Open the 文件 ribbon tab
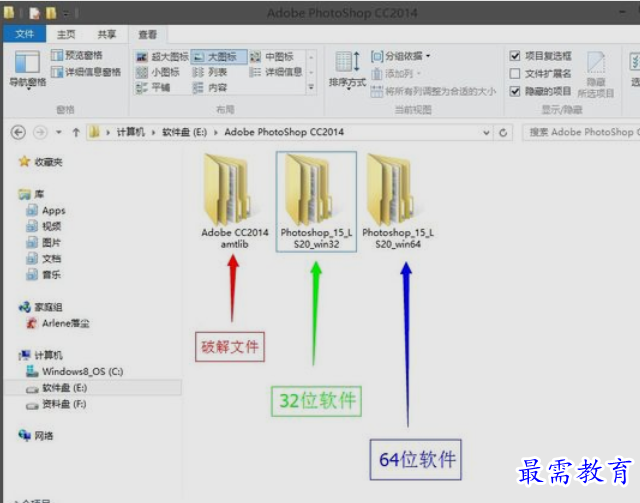This screenshot has width=640, height=503. click(x=24, y=34)
